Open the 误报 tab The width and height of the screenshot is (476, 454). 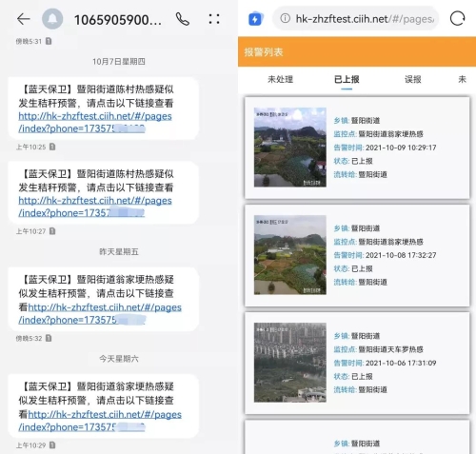[x=413, y=79]
